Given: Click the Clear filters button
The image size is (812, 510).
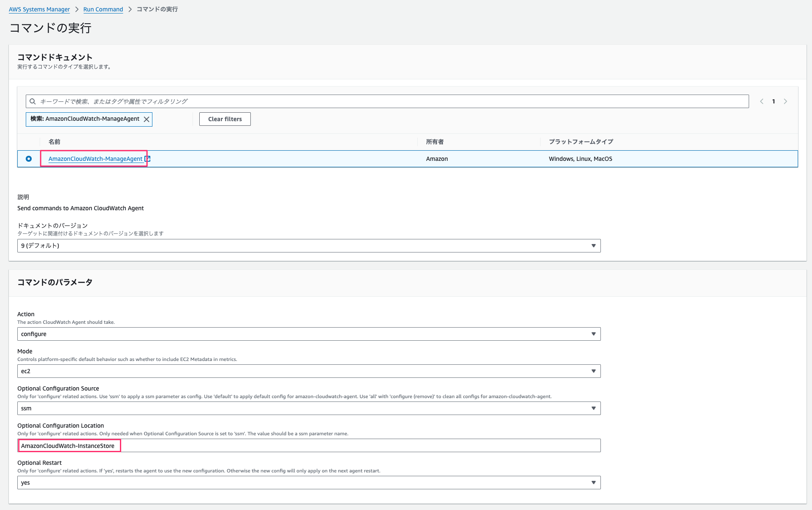Looking at the screenshot, I should pos(225,119).
